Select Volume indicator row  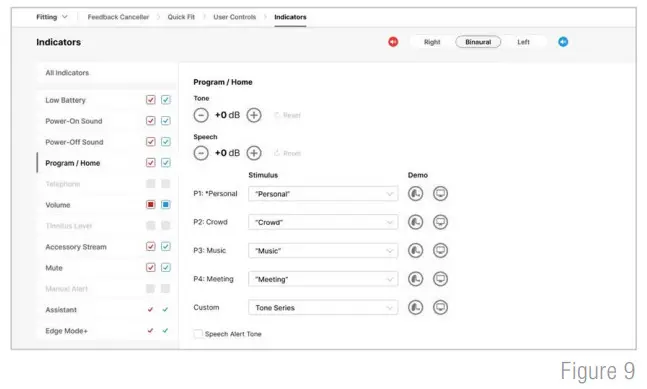coord(107,205)
